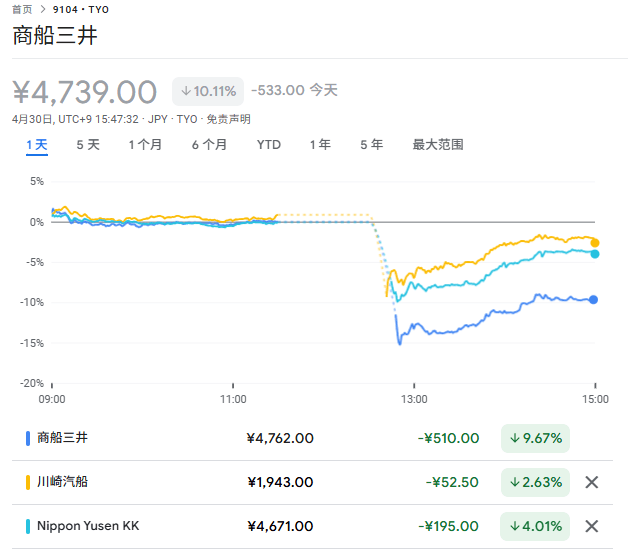The height and width of the screenshot is (553, 628).
Task: Remove 川崎汽船 from the comparison
Action: 591,482
